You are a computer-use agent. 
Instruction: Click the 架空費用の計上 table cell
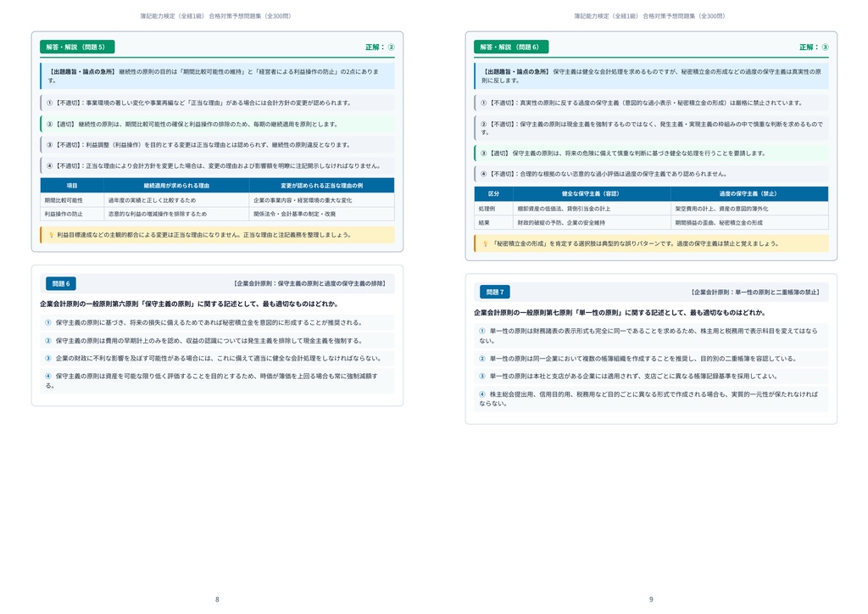click(x=749, y=209)
